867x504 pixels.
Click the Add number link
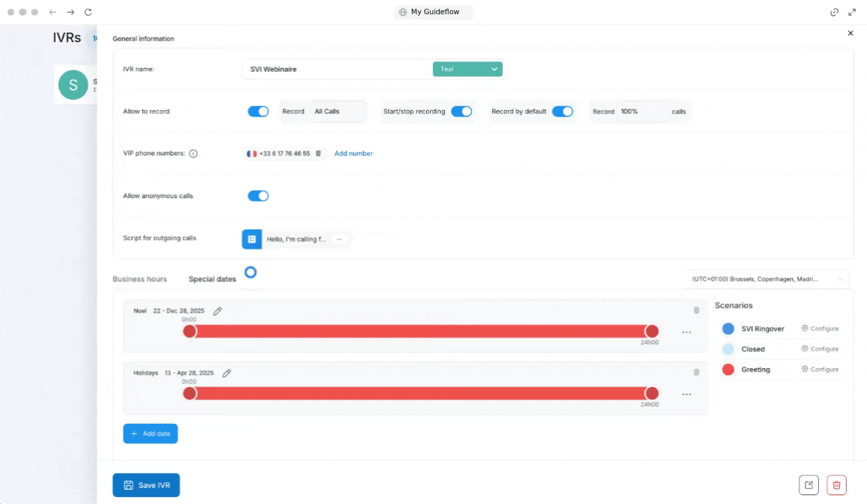point(353,154)
